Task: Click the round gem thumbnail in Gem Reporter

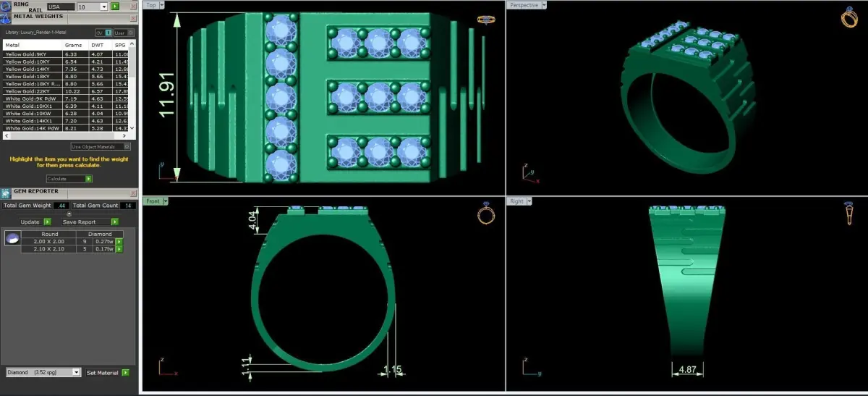Action: point(12,237)
